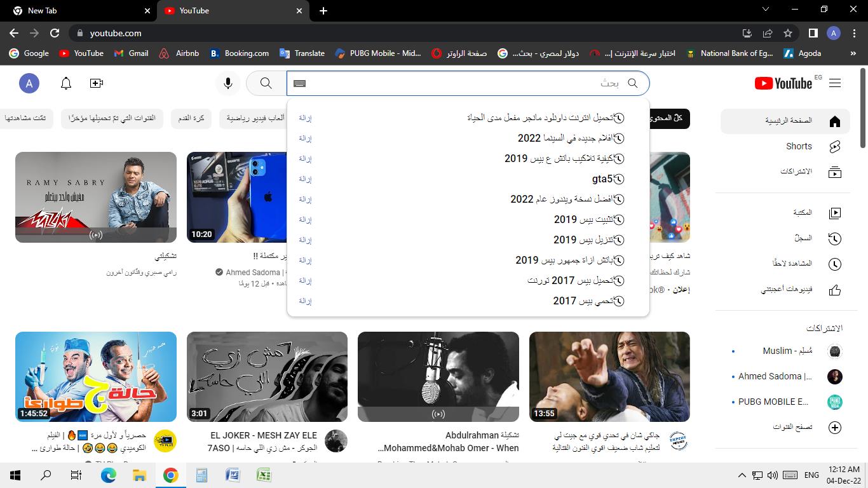Toggle Chrome side panel button

pyautogui.click(x=813, y=33)
